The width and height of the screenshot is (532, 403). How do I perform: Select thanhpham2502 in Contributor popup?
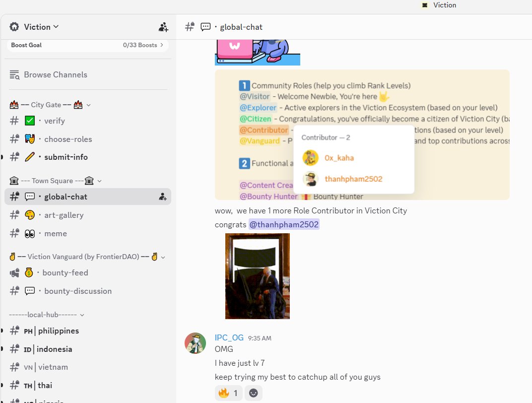353,179
